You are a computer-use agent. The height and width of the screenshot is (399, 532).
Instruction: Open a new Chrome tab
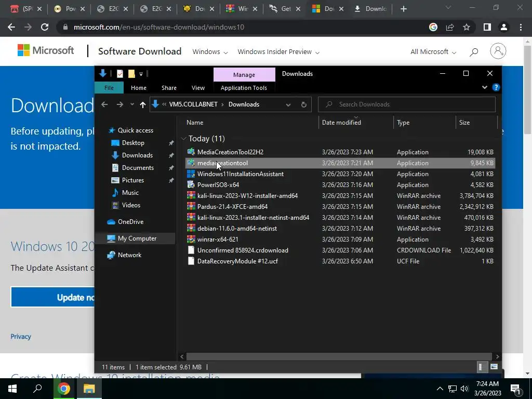(403, 9)
